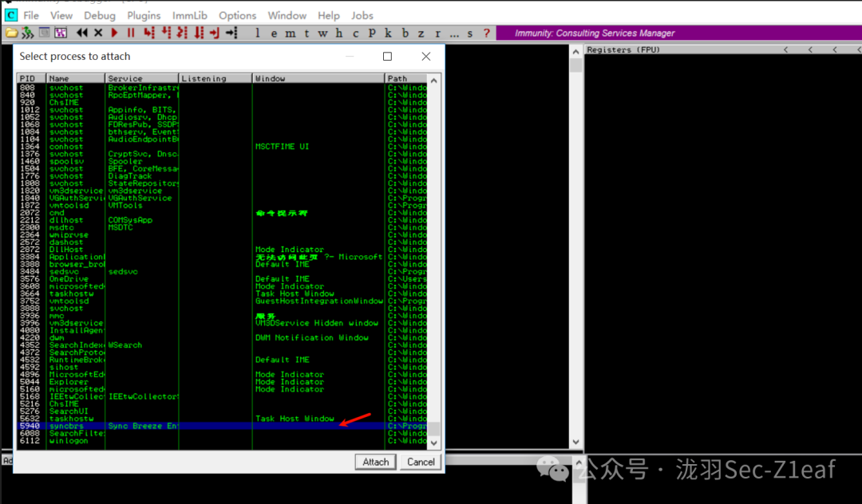Click the 'GuestHostIntegrationWindow' window cell
Image resolution: width=862 pixels, height=504 pixels.
(318, 301)
